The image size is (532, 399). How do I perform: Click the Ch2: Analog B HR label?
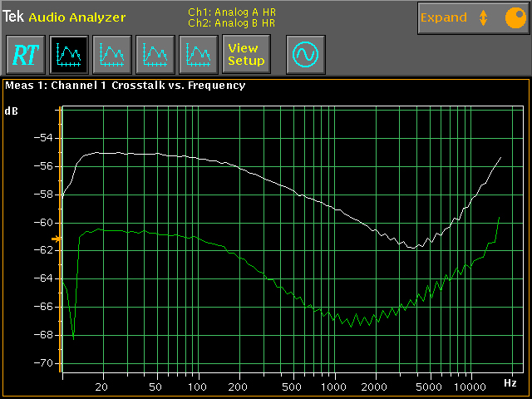pyautogui.click(x=231, y=22)
